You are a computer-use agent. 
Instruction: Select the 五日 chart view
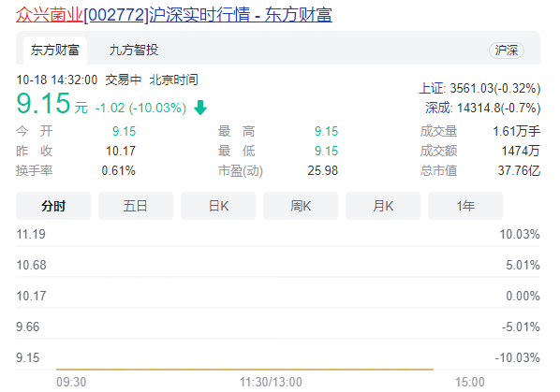pos(136,206)
